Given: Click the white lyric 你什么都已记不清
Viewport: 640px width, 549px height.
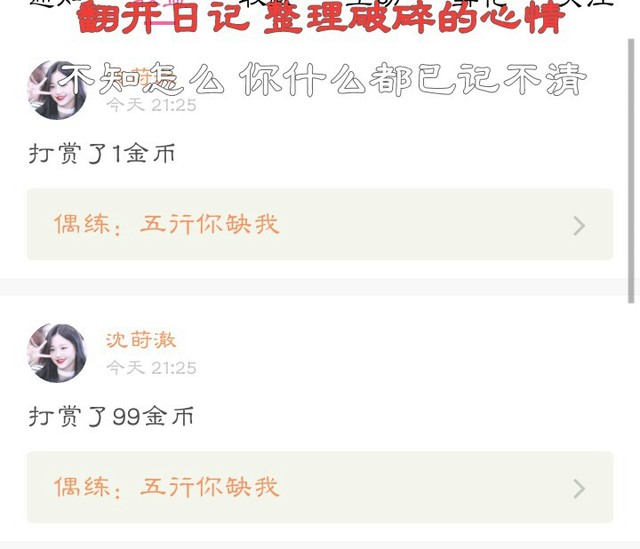Looking at the screenshot, I should (412, 79).
